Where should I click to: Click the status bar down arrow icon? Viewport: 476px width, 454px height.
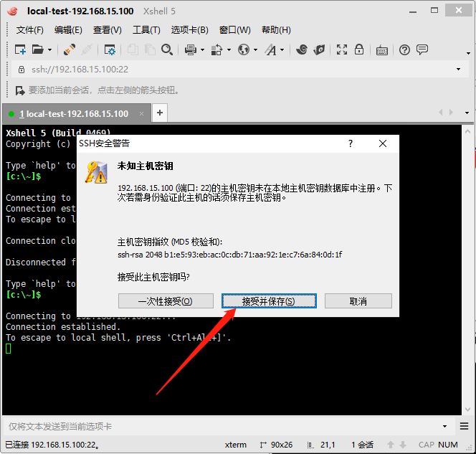[403, 445]
